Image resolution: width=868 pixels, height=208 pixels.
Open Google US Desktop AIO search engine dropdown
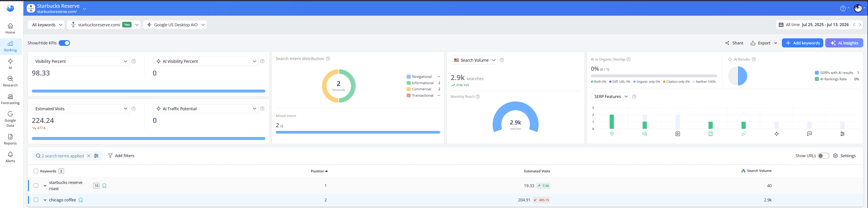coord(175,24)
